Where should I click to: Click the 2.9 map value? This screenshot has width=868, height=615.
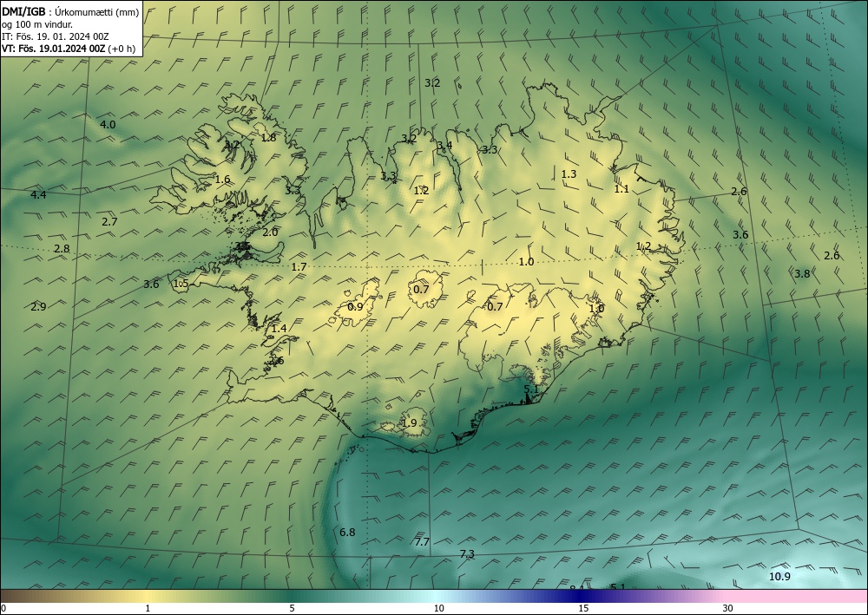pos(38,307)
